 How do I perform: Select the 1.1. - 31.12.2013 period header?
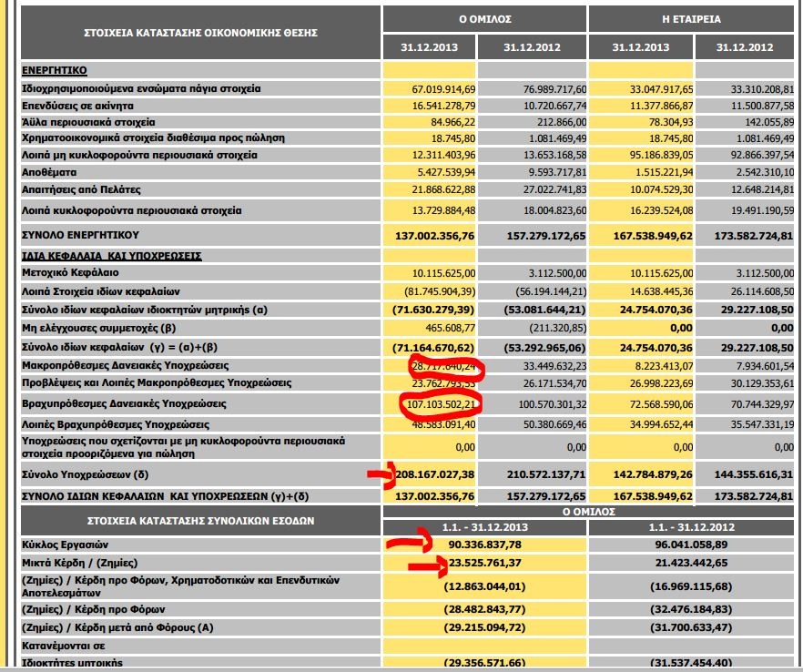(x=484, y=527)
